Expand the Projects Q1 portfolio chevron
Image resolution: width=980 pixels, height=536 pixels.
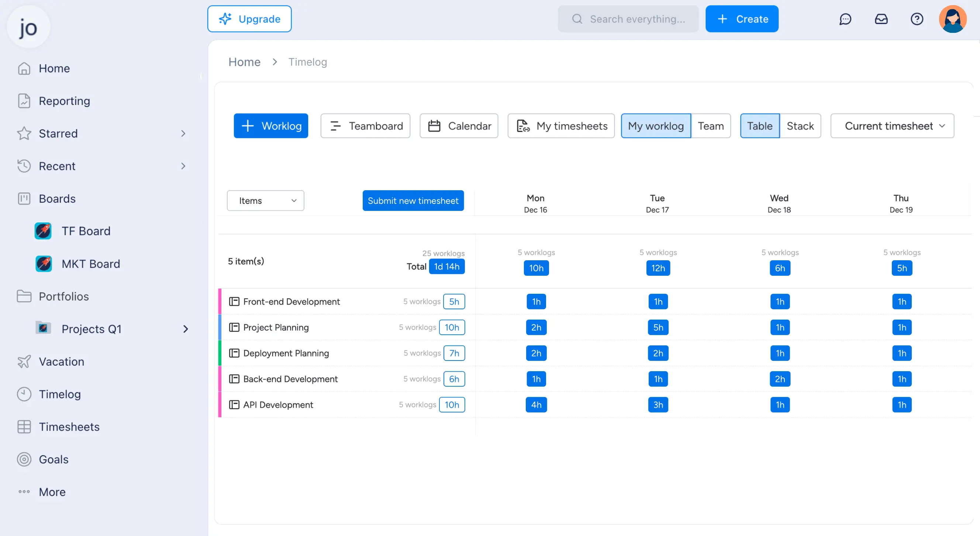coord(186,329)
